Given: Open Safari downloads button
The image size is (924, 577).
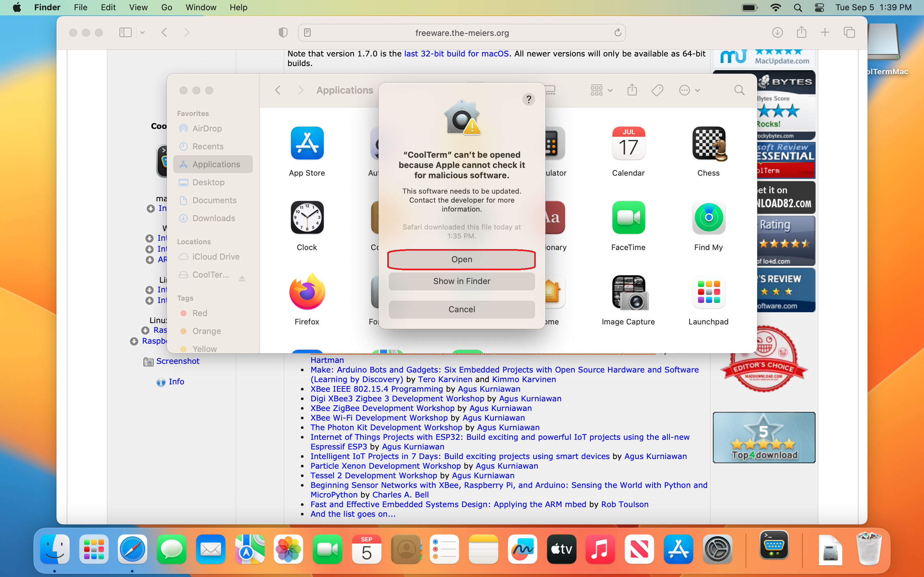Looking at the screenshot, I should pos(777,33).
